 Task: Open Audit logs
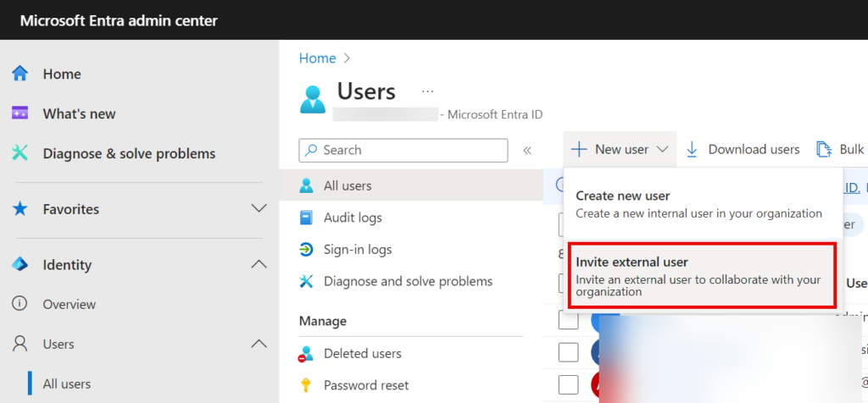point(353,218)
